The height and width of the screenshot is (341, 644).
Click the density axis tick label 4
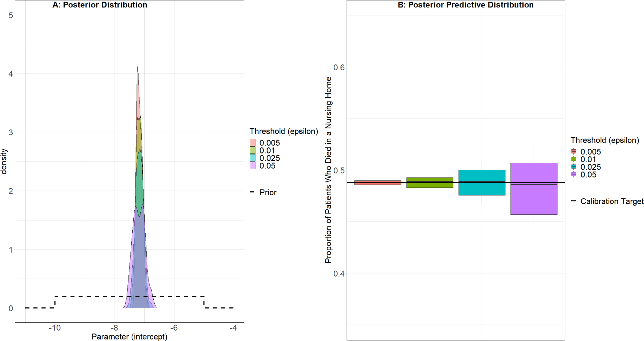11,74
